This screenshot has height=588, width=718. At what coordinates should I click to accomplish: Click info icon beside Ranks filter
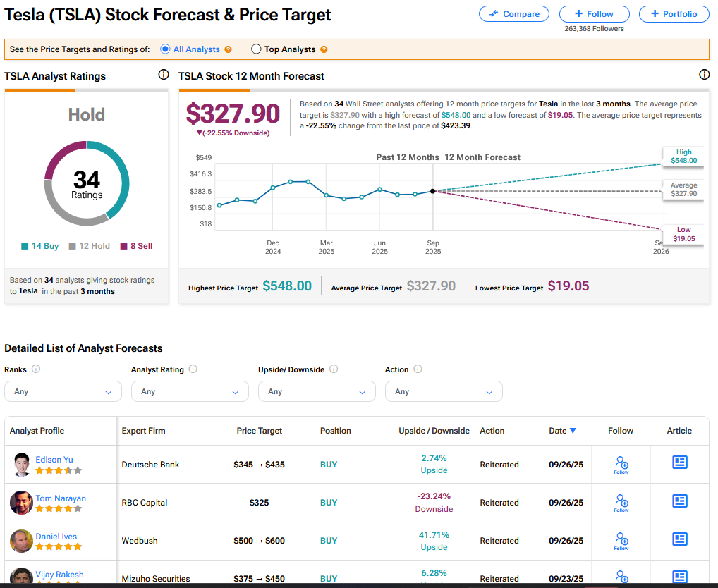point(36,369)
